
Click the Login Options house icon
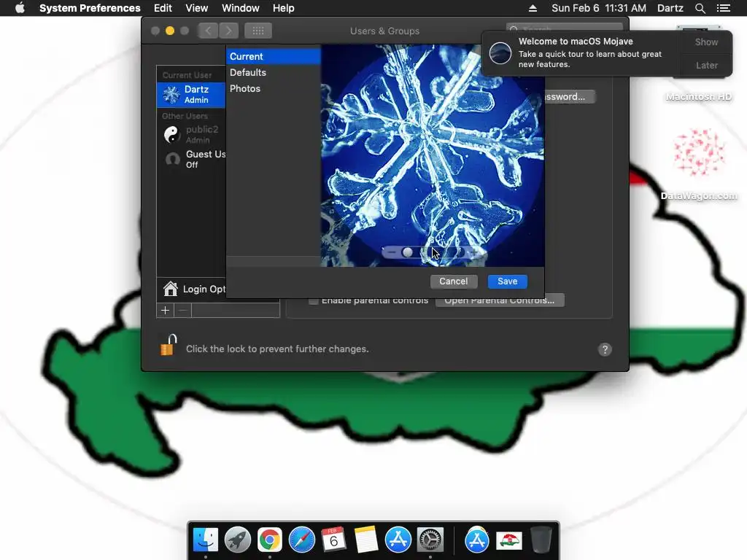click(x=170, y=288)
